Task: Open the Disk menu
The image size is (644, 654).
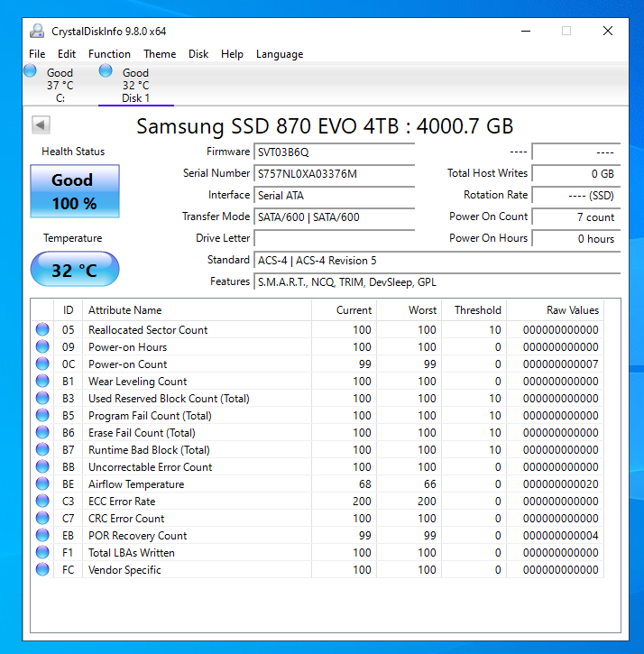Action: pos(198,54)
